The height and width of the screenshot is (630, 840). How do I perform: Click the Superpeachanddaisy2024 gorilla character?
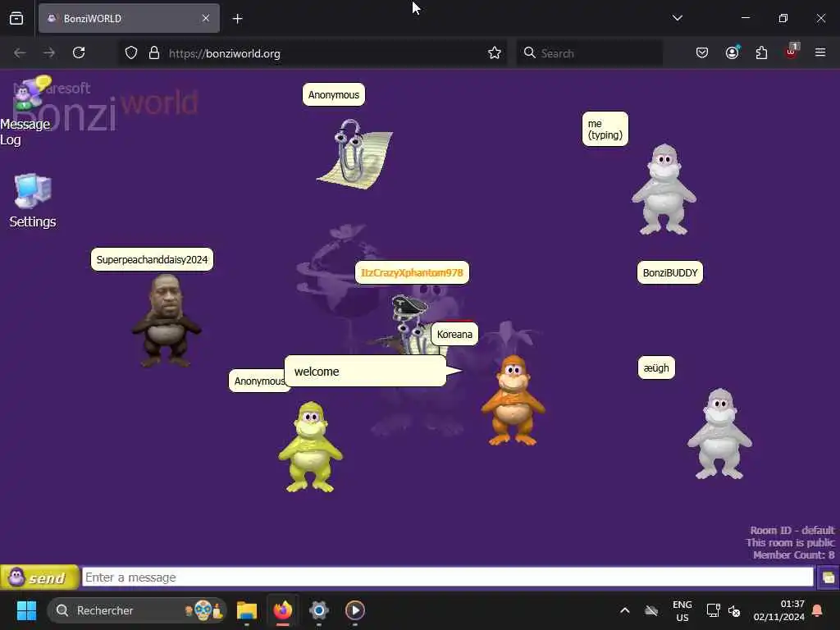click(x=166, y=321)
